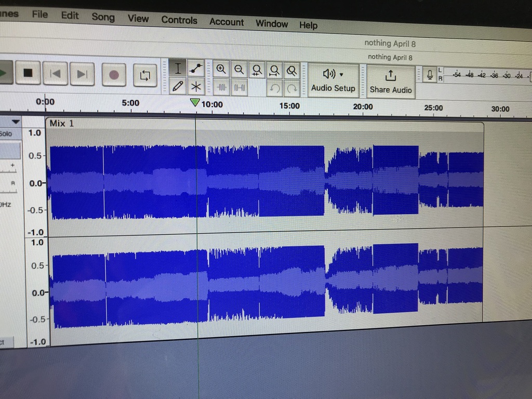Click the record meter microphone icon
The width and height of the screenshot is (532, 399).
pos(430,75)
